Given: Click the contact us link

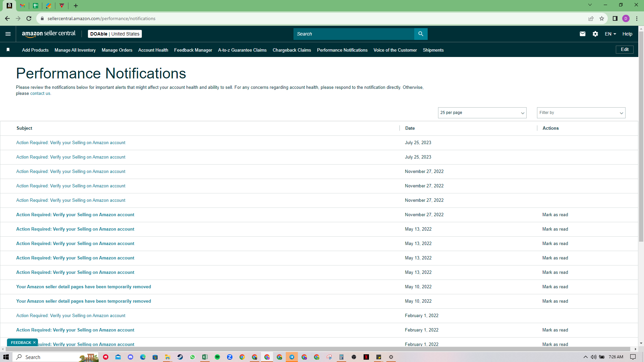Looking at the screenshot, I should tap(40, 94).
